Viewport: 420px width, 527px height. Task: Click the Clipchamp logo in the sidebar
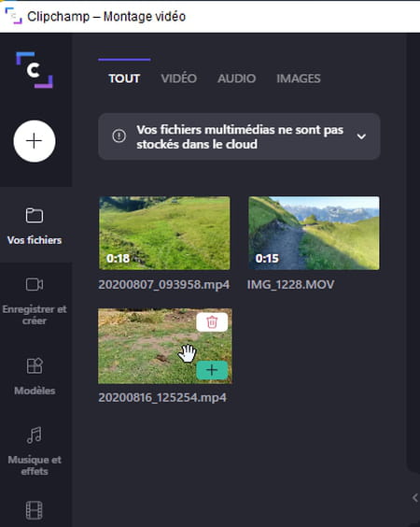click(x=35, y=70)
